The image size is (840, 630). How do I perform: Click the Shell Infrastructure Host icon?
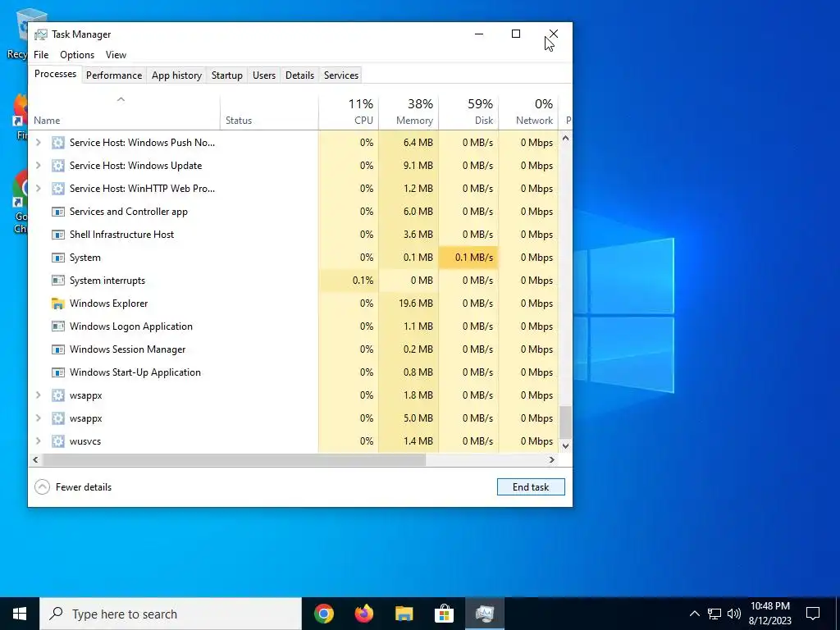(58, 235)
